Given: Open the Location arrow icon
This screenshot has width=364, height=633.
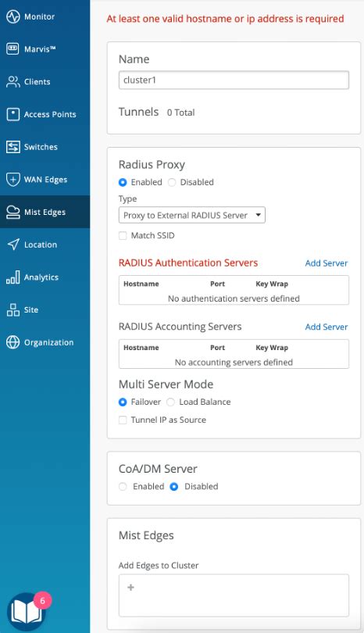Looking at the screenshot, I should coord(13,245).
